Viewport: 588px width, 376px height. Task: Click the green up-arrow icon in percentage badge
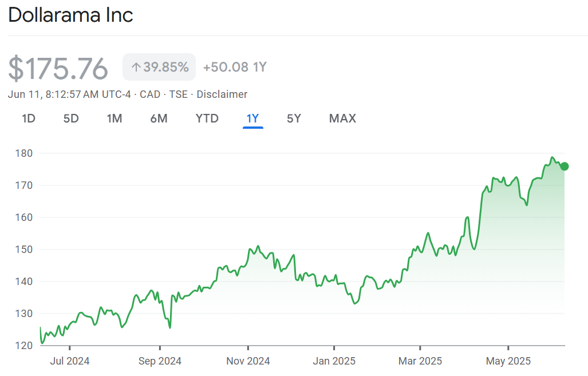point(136,68)
